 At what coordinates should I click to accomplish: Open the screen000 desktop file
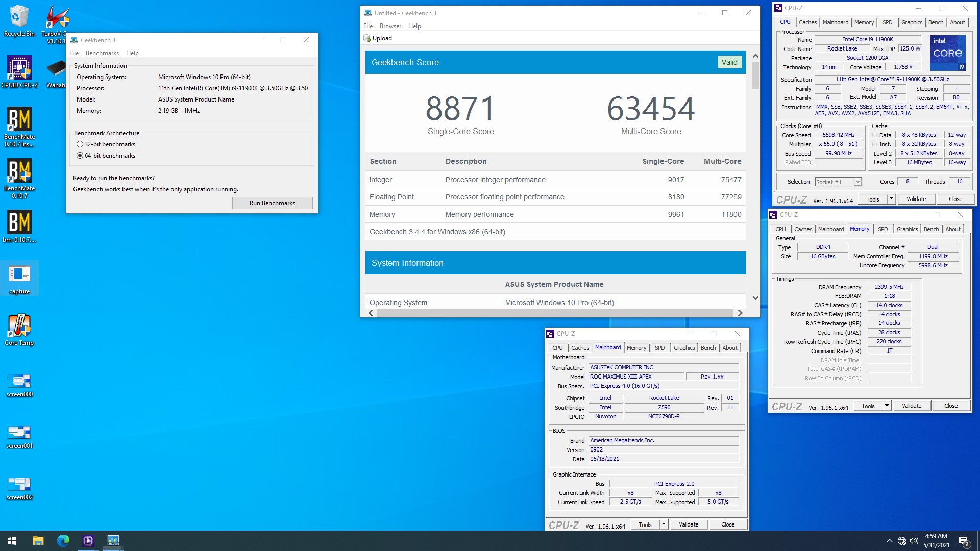click(x=19, y=385)
